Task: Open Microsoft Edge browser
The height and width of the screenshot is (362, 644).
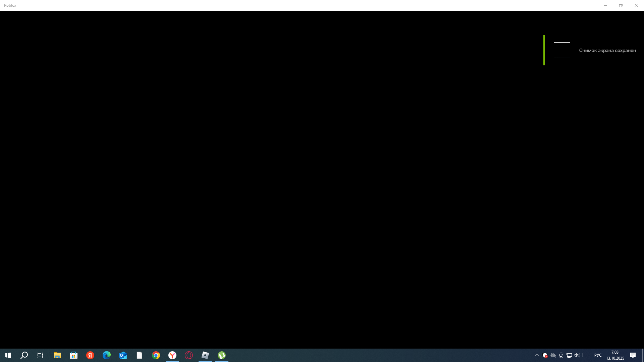Action: pos(107,355)
